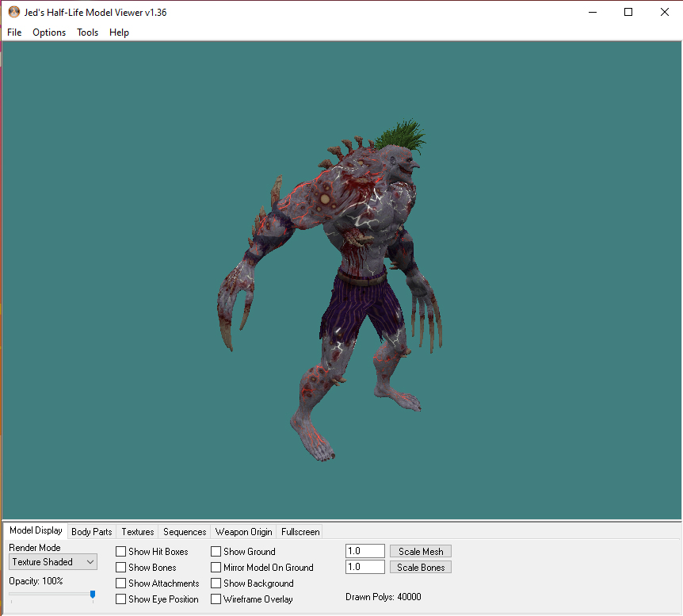683x616 pixels.
Task: Click the Scale Bones value field
Action: click(x=365, y=567)
